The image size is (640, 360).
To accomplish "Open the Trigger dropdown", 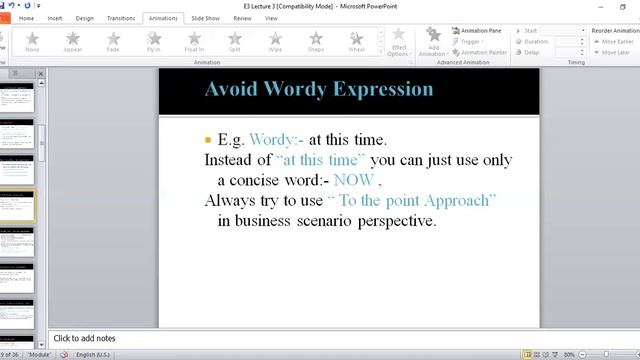I will point(468,42).
